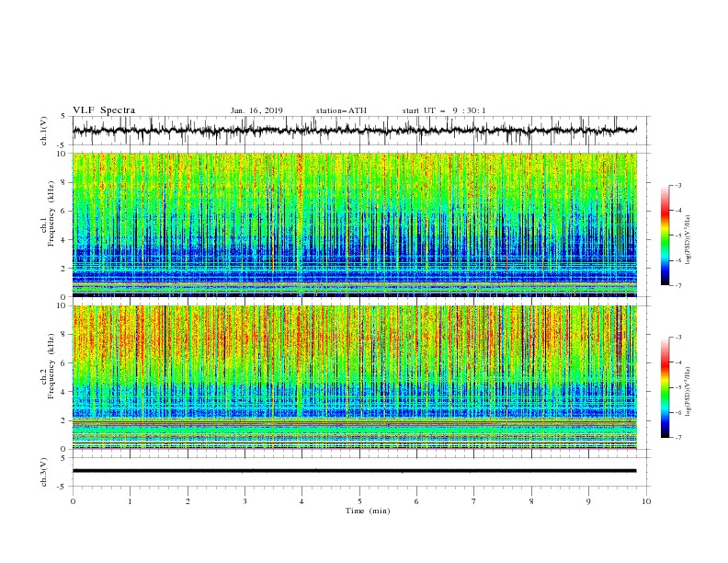Click the "8" kHz tick on ch.2 frequency axis
Screen dimensions: 728x563
tap(65, 335)
